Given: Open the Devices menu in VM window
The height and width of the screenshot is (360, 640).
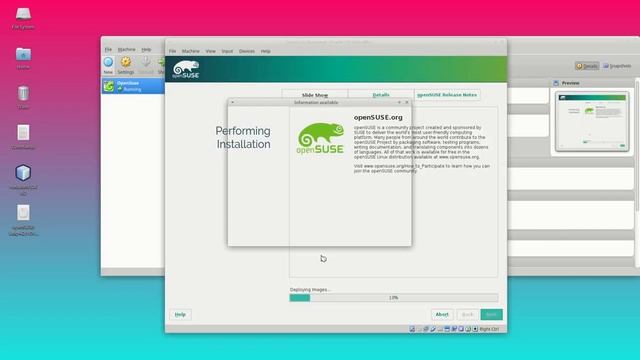Looking at the screenshot, I should (247, 51).
